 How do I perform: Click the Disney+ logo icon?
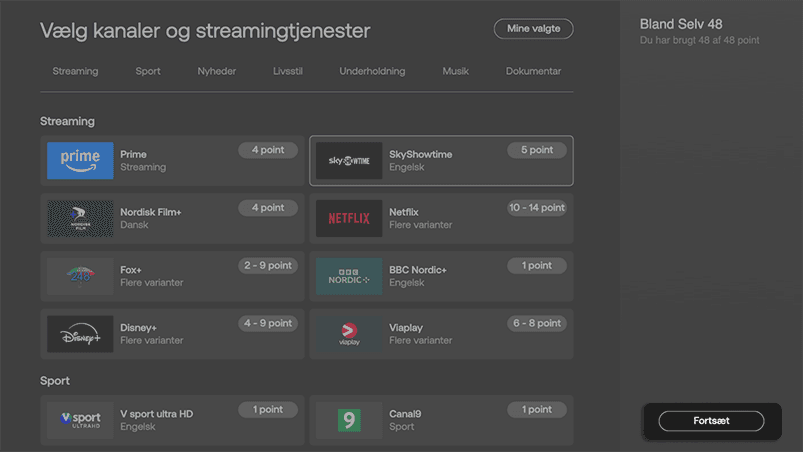point(80,334)
